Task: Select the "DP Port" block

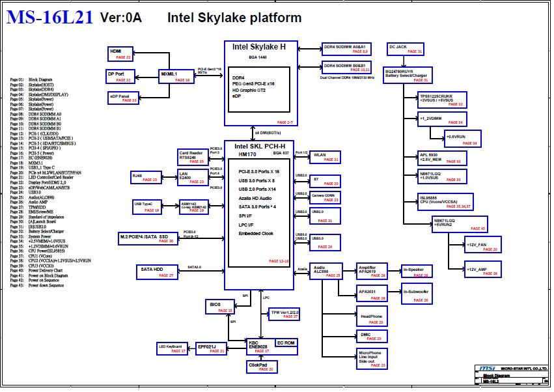Action: pos(120,76)
